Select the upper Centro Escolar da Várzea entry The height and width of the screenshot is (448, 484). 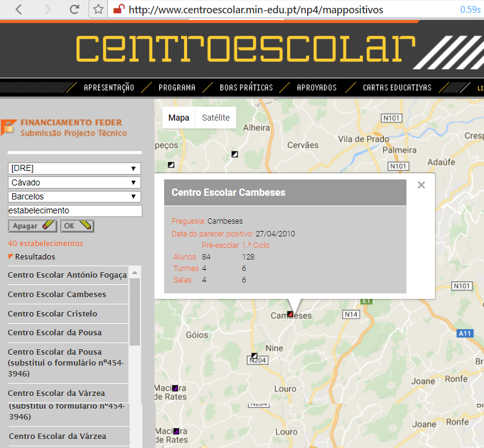[68, 393]
